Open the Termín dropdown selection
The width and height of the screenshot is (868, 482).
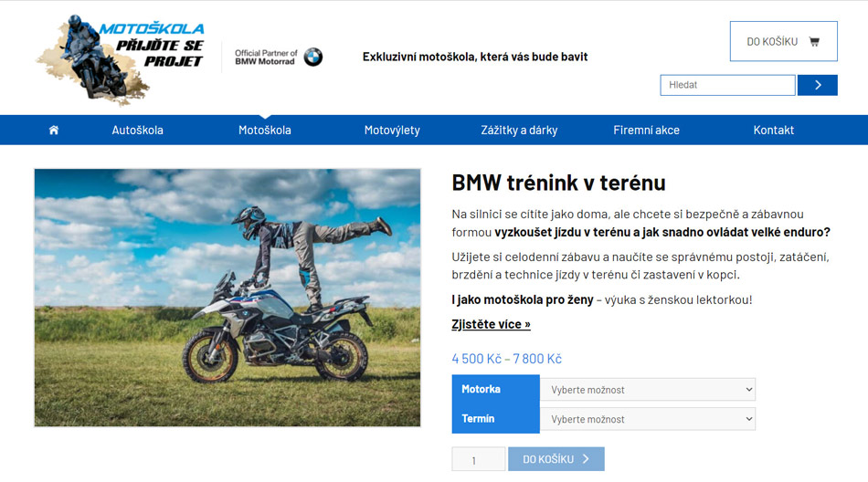(648, 419)
